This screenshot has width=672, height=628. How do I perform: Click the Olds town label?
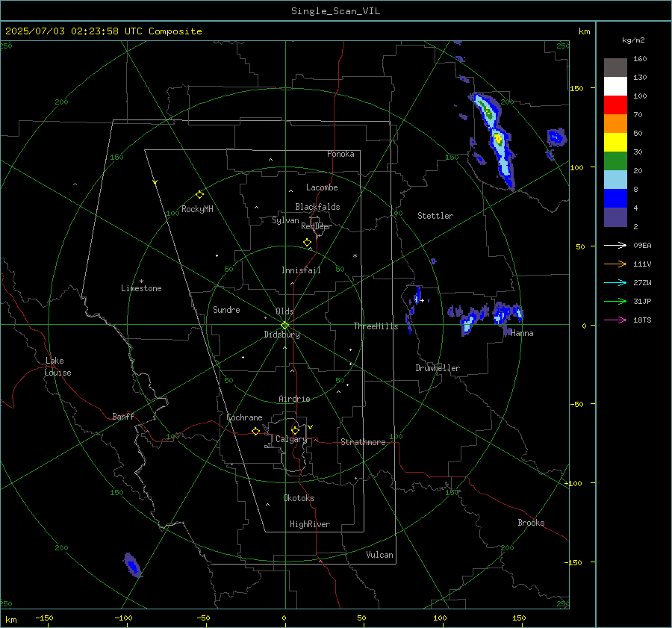[284, 311]
